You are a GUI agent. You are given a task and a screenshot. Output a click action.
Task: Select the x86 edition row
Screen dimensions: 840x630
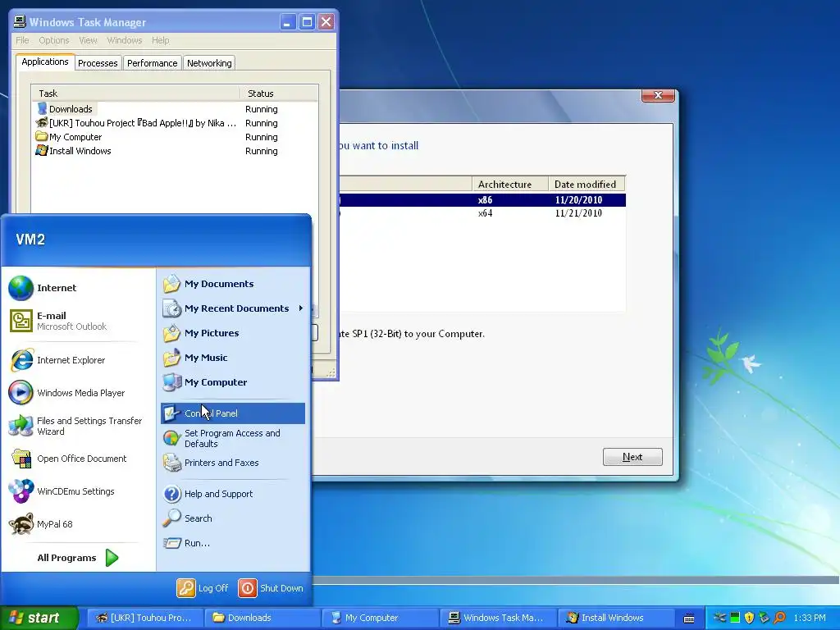[x=482, y=200]
